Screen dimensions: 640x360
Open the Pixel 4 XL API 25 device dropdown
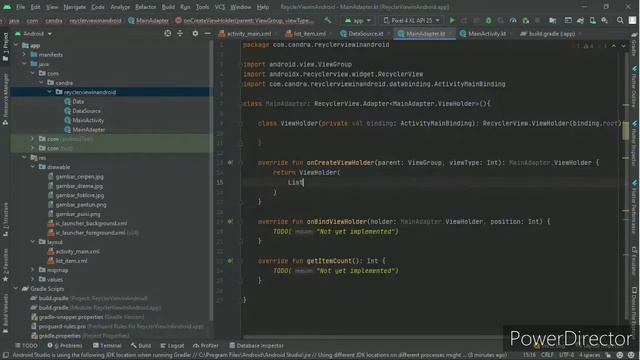(411, 20)
